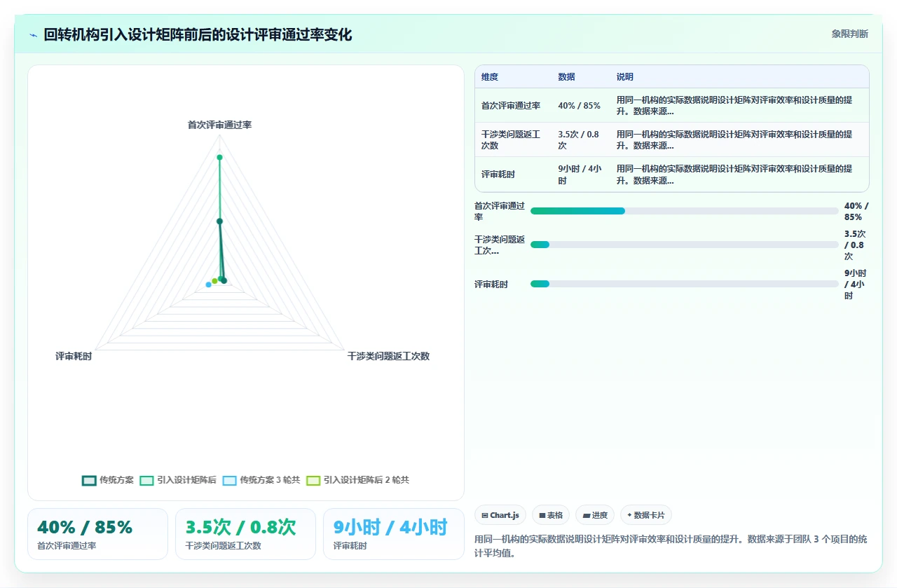Toggle the 引入设计矩阵后 2 轮共 legend swatch
897x588 pixels.
(x=313, y=480)
